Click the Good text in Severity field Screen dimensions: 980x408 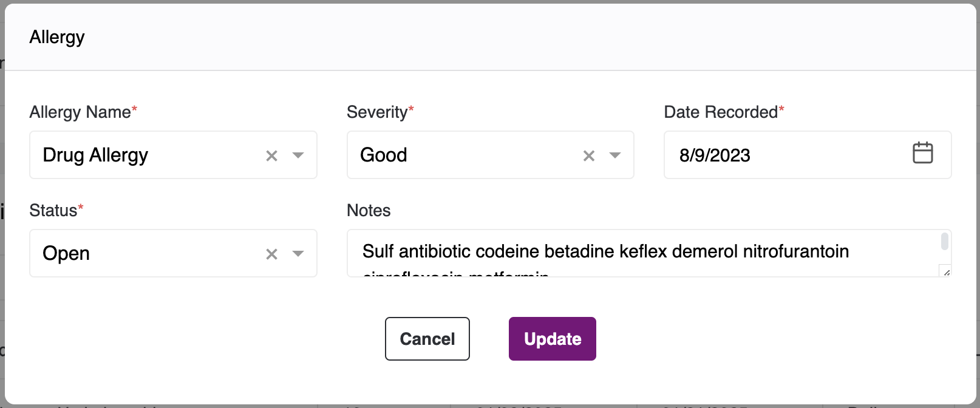click(384, 155)
